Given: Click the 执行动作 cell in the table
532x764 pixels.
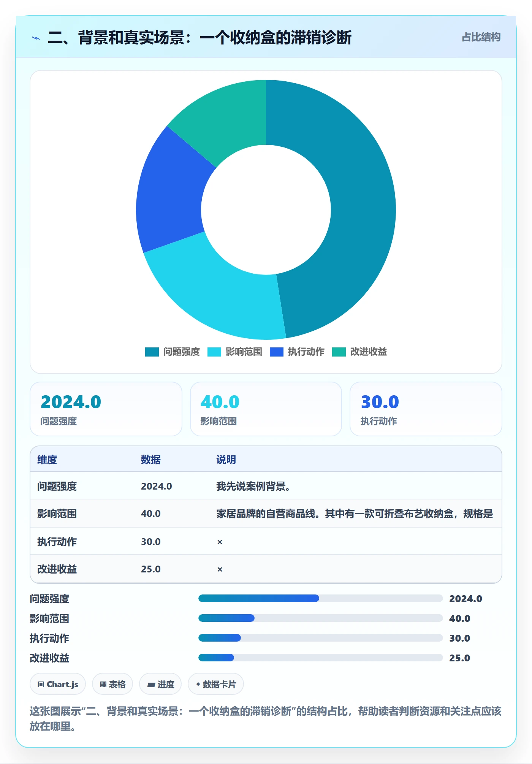Looking at the screenshot, I should point(57,542).
